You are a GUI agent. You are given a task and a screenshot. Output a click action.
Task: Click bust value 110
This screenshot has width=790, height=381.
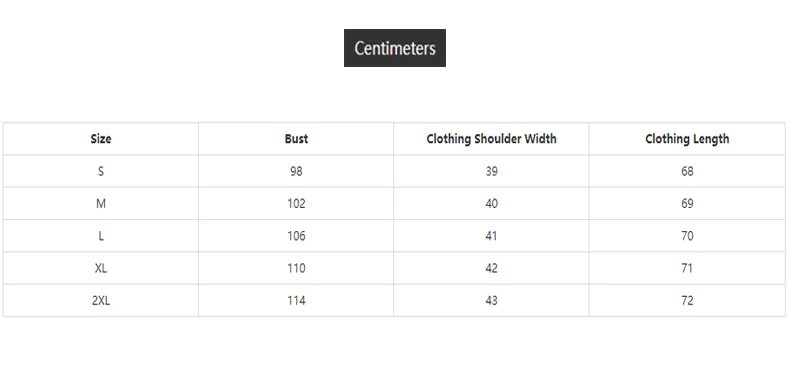[x=296, y=268]
